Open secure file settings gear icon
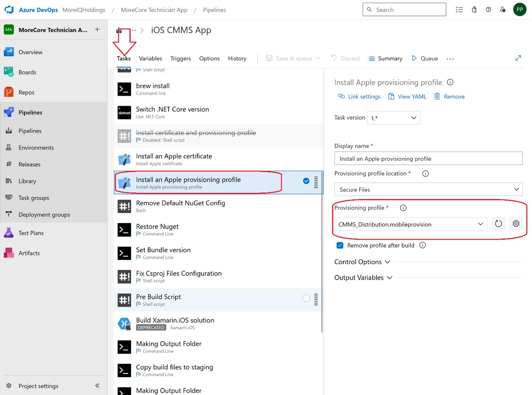The image size is (532, 395). pyautogui.click(x=516, y=224)
